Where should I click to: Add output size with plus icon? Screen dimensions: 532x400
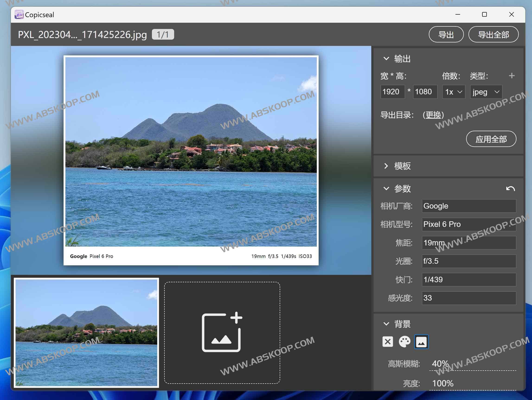coord(512,76)
